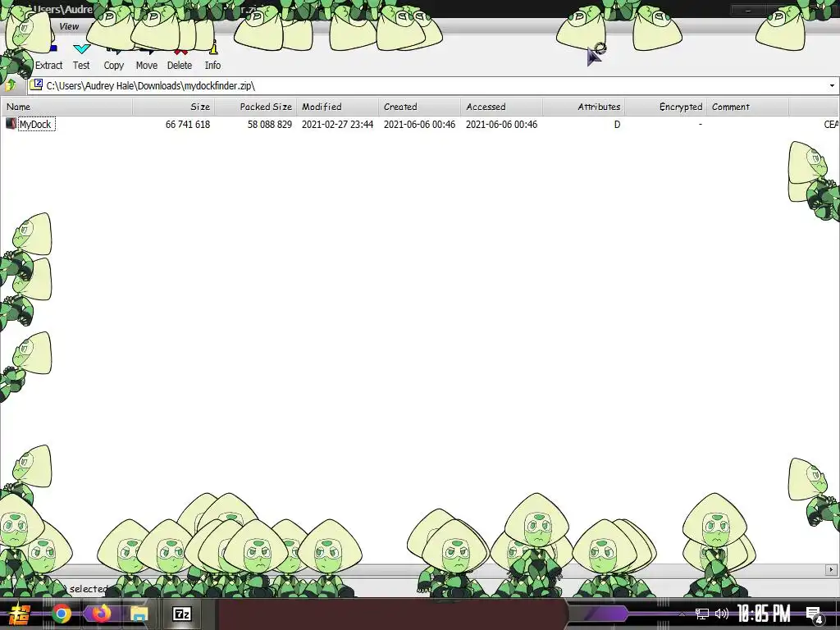Click the MyDock folder icon
Image resolution: width=840 pixels, height=630 pixels.
coord(11,124)
